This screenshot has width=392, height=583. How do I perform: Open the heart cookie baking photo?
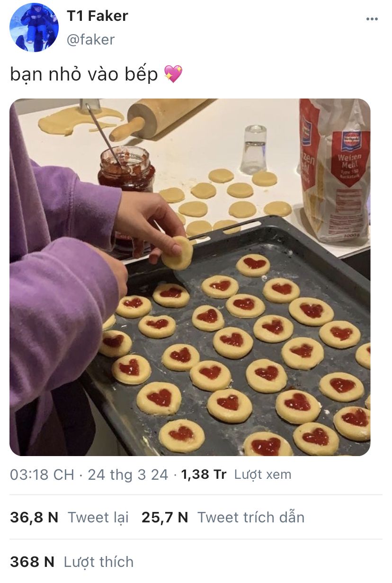coord(190,277)
